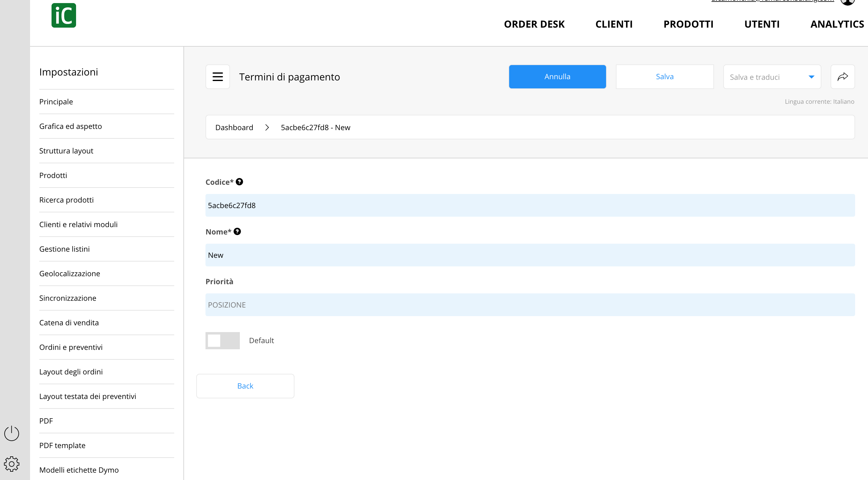Open settings gear icon in left bar
Viewport: 868px width, 480px height.
tap(11, 464)
